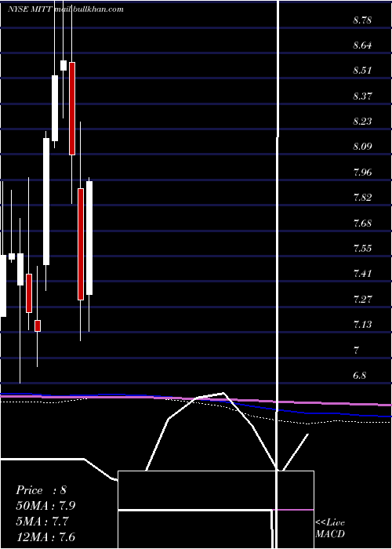Click the 12MA : 7.6 readout
Screen dimensions: 392x549
click(45, 536)
